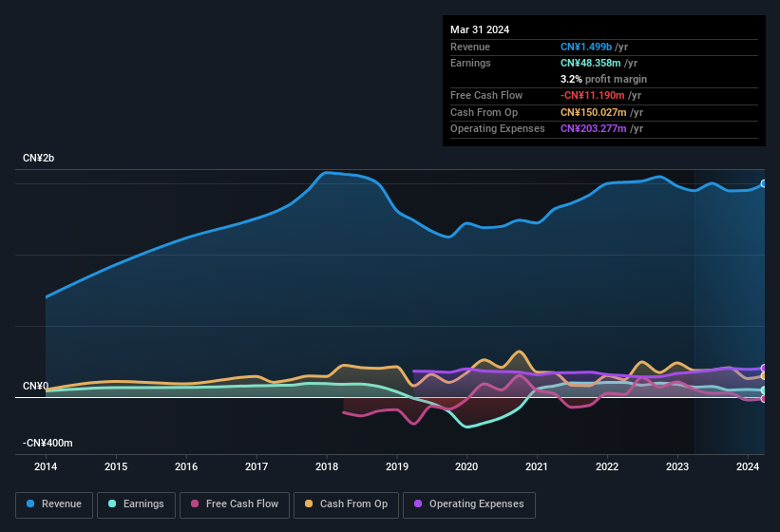Toggle the Earnings legend series
Screen dimensions: 780x532
pos(136,504)
